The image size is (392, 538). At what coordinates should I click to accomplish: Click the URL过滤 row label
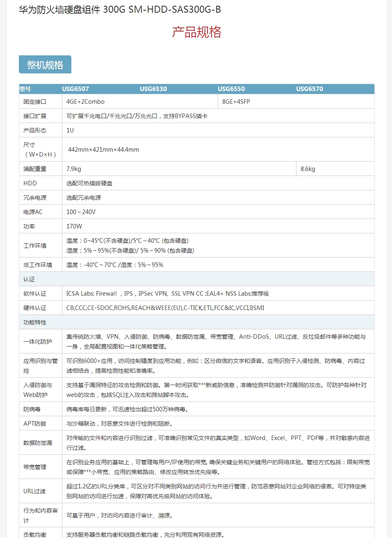click(x=34, y=491)
